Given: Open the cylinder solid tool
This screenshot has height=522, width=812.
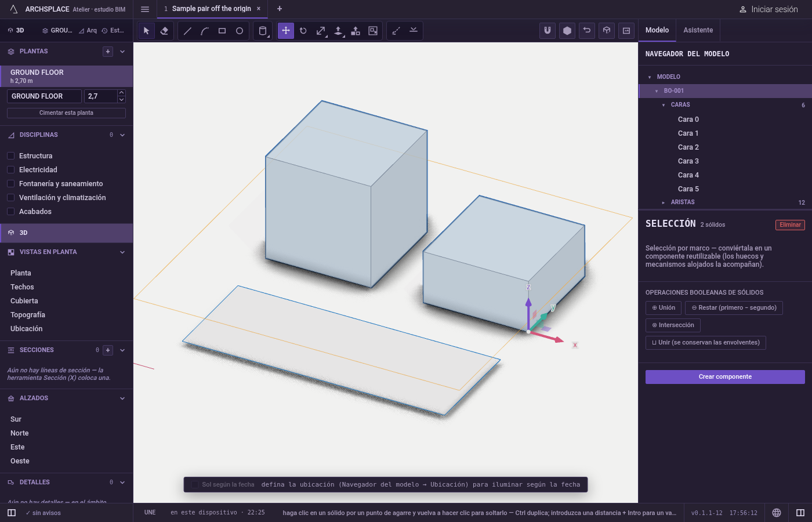Looking at the screenshot, I should (x=263, y=31).
